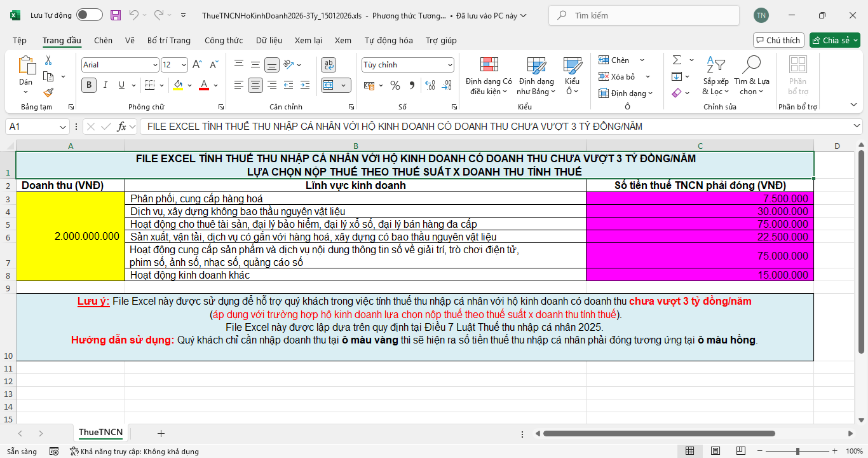
Task: Open the Arial font name dropdown
Action: pos(155,65)
